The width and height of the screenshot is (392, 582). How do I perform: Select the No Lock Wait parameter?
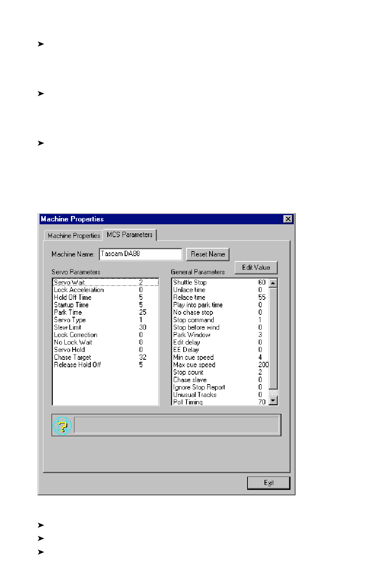pos(106,342)
